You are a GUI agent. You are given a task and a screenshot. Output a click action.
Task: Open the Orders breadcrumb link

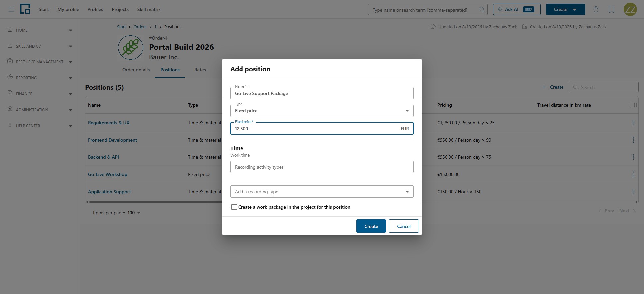(x=140, y=27)
